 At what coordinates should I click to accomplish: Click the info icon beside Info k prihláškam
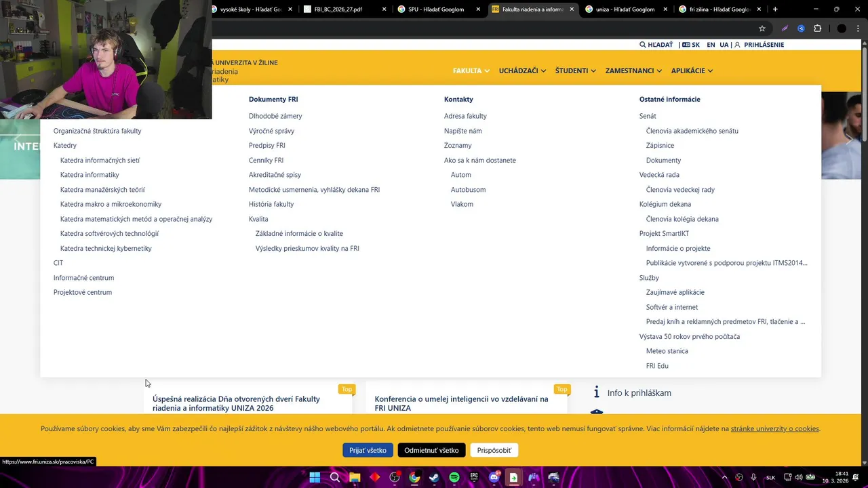pyautogui.click(x=597, y=392)
